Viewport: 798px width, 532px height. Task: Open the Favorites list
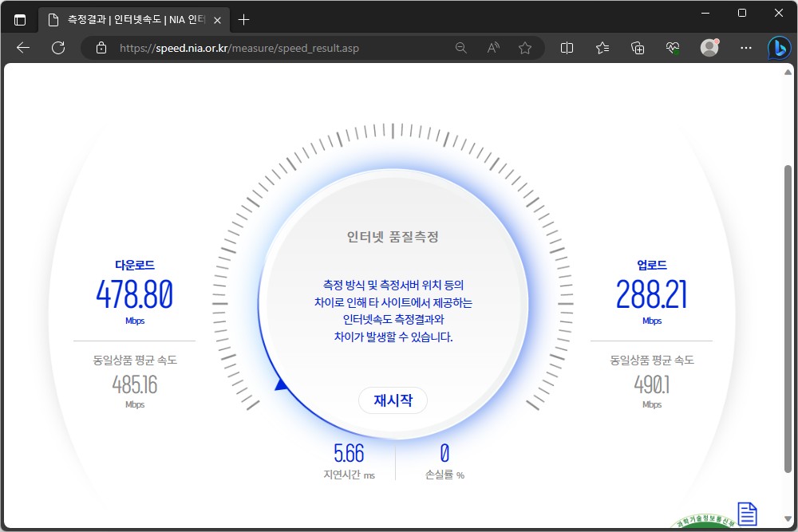point(602,49)
